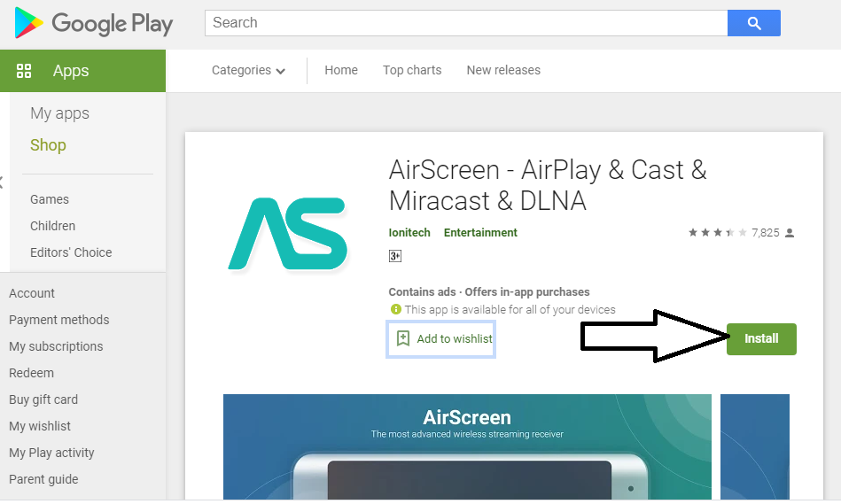The width and height of the screenshot is (841, 504).
Task: Open the Parent guide
Action: point(43,479)
